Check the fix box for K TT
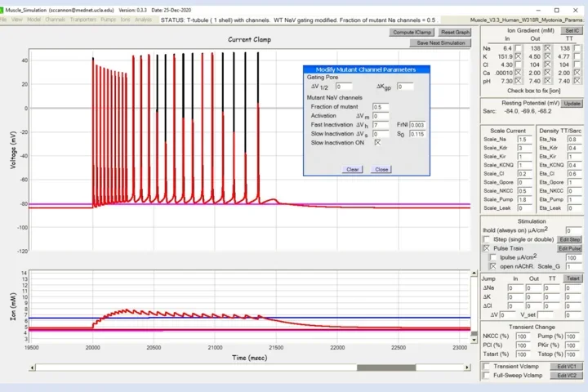This screenshot has width=588, height=392. tap(577, 56)
